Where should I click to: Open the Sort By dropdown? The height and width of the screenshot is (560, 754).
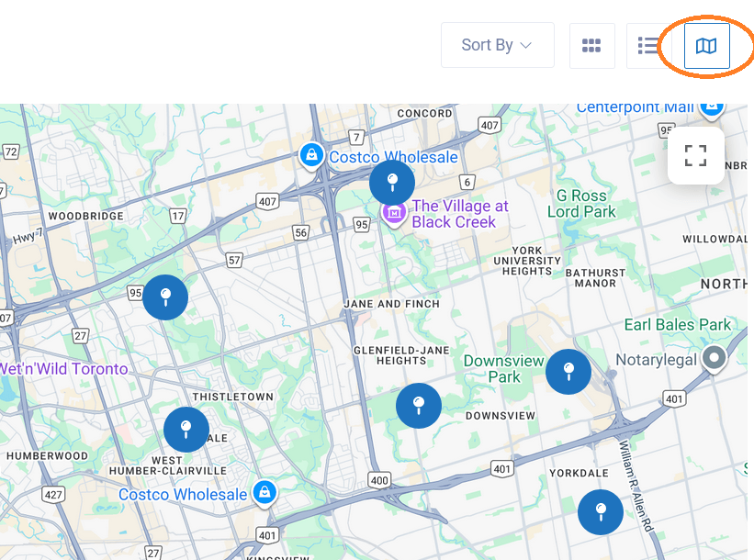[x=497, y=44]
